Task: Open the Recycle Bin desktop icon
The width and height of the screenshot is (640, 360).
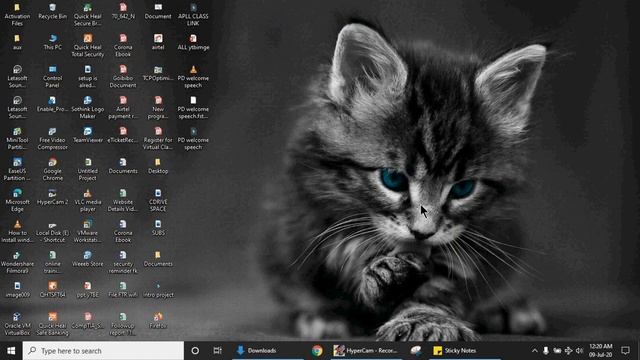Action: (52, 11)
